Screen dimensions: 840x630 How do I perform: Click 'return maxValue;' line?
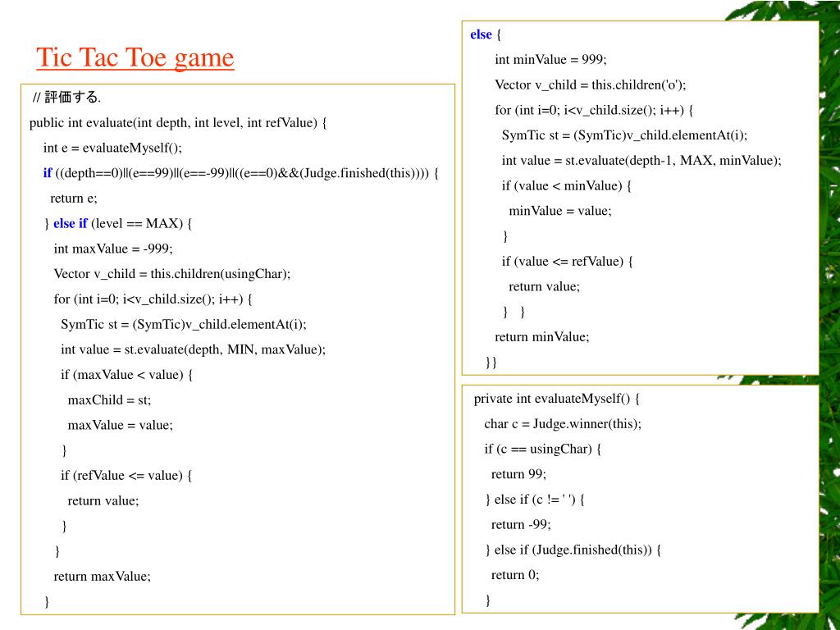tap(103, 577)
